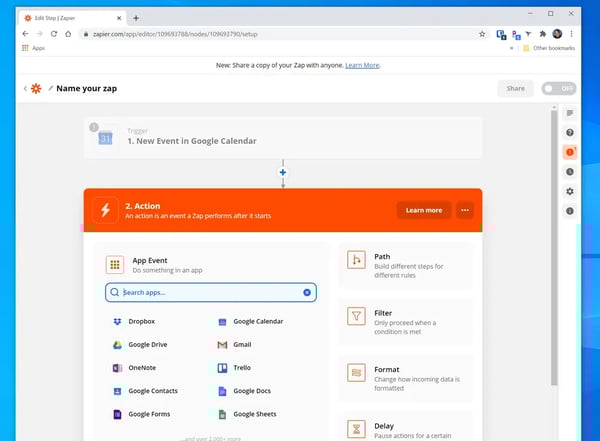The height and width of the screenshot is (441, 600).
Task: Open Apps bookmarks shortcut
Action: [x=33, y=48]
